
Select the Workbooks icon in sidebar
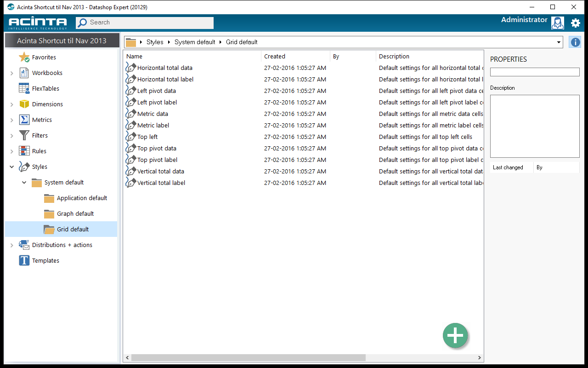click(x=24, y=73)
